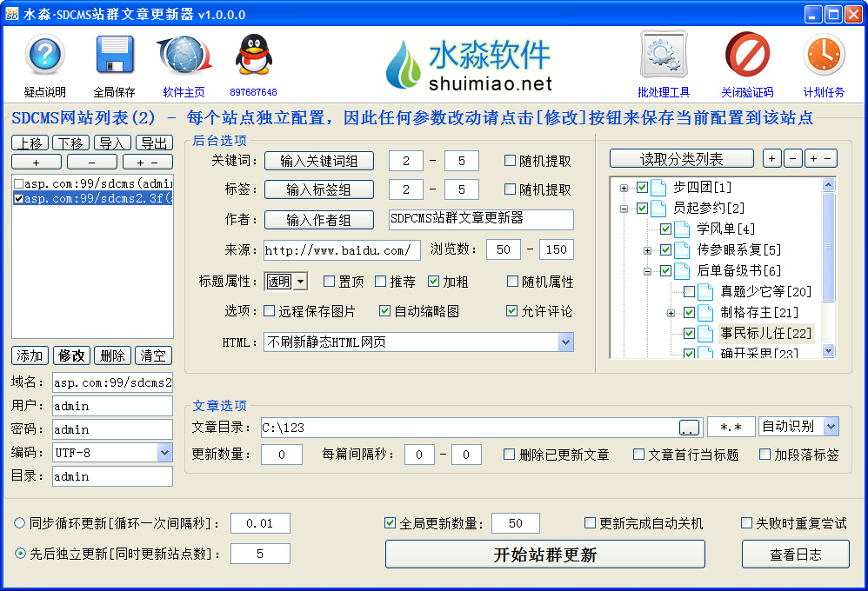Click the page icon beside 真题少它等[20]
Viewport: 868px width, 591px height.
pos(705,292)
